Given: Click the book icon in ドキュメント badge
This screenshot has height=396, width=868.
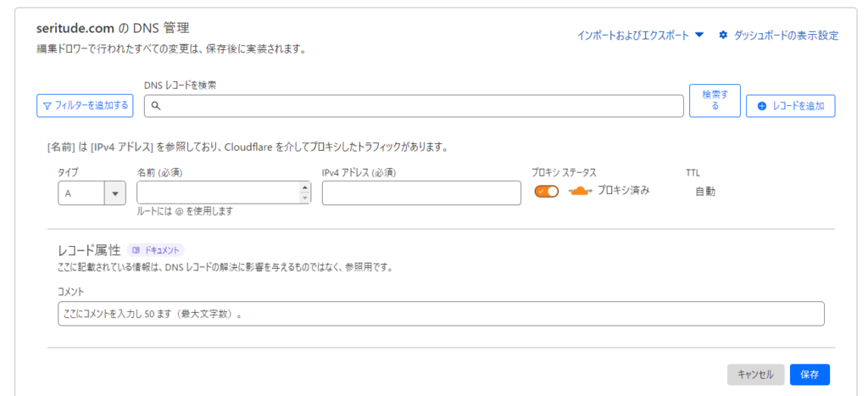Looking at the screenshot, I should point(136,250).
